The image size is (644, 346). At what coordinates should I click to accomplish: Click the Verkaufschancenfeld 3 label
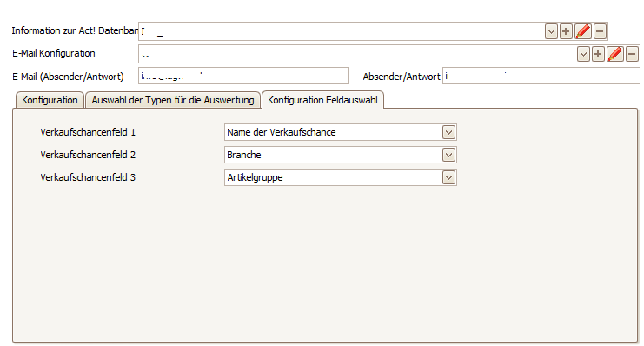click(x=88, y=177)
